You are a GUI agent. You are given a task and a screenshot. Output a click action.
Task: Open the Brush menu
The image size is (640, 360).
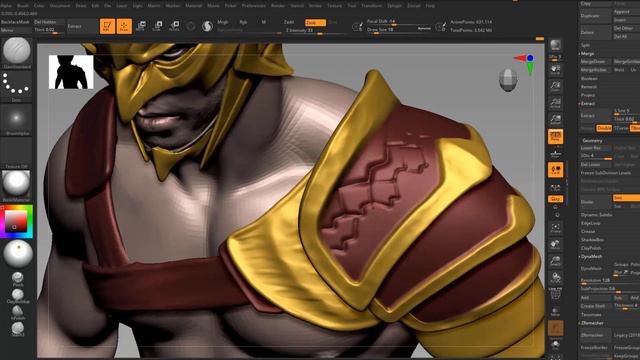pos(23,6)
